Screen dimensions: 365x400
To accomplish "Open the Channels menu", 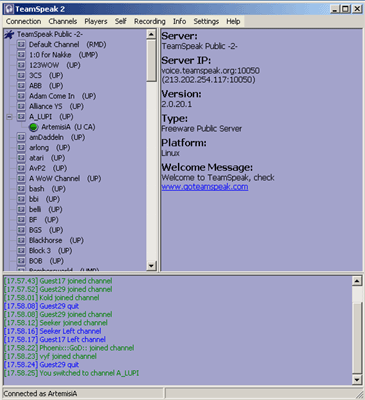I will pyautogui.click(x=63, y=21).
